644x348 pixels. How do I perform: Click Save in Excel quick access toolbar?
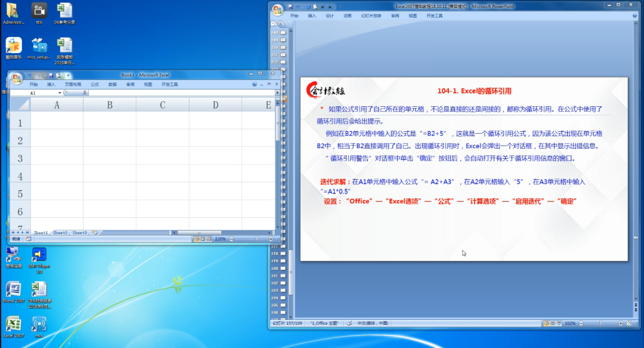tap(51, 76)
